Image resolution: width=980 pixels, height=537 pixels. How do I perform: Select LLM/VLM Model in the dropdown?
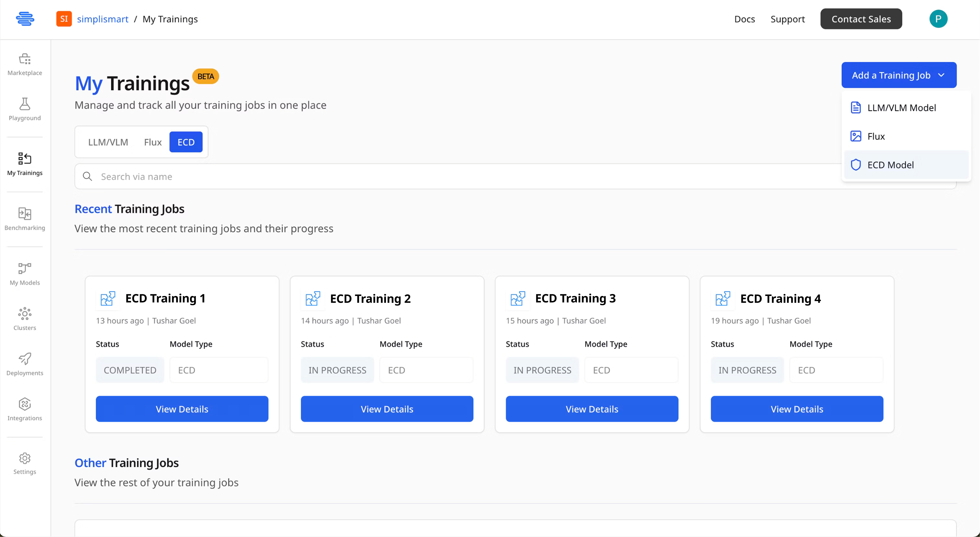(902, 107)
